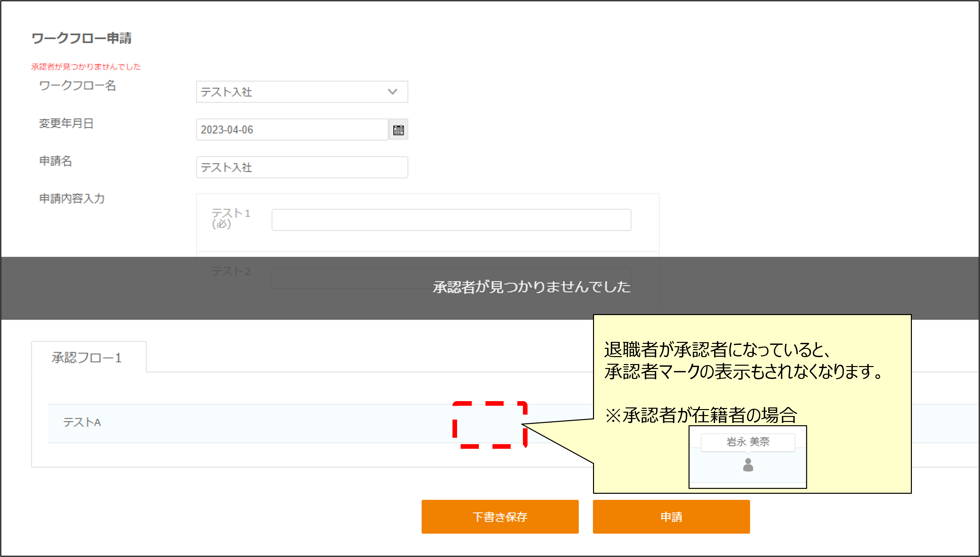
Task: Open the ワークフロー名 dropdown showing テスト入社
Action: [302, 92]
